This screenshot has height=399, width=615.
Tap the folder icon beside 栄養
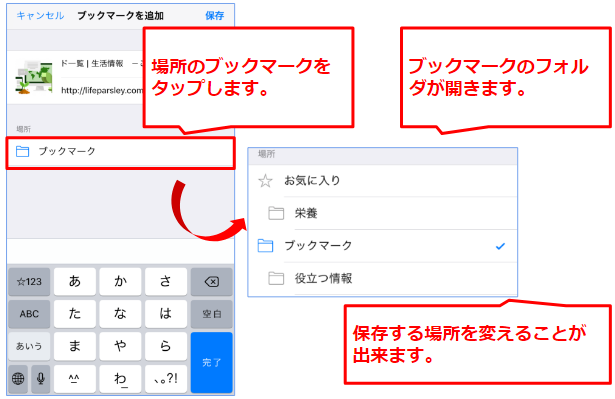pyautogui.click(x=276, y=213)
